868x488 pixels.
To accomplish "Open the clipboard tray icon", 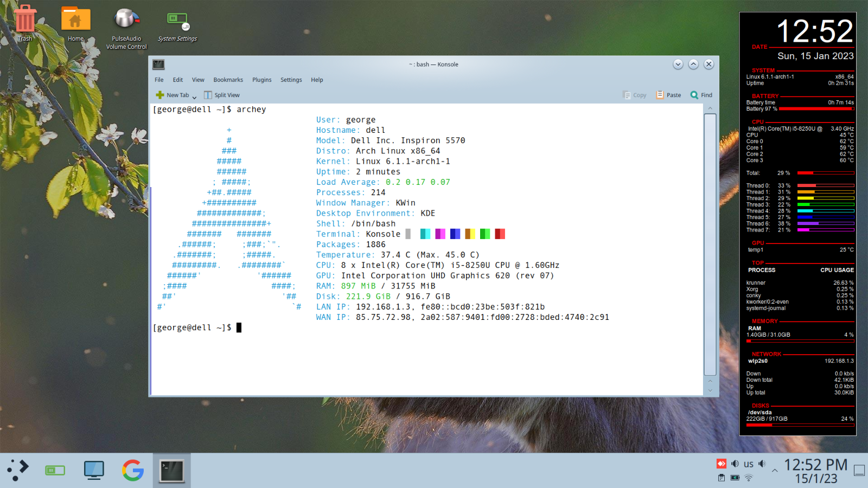I will point(722,478).
